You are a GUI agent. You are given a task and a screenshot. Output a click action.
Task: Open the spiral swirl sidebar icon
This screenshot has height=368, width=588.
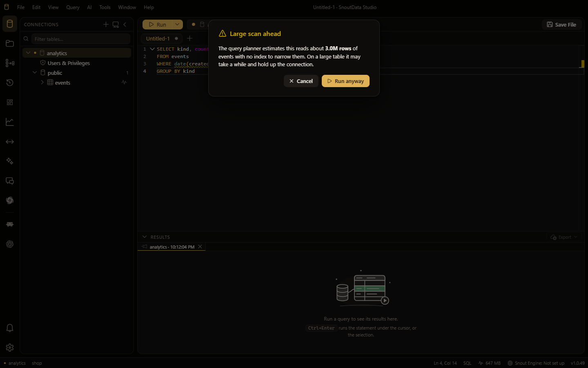coord(10,200)
